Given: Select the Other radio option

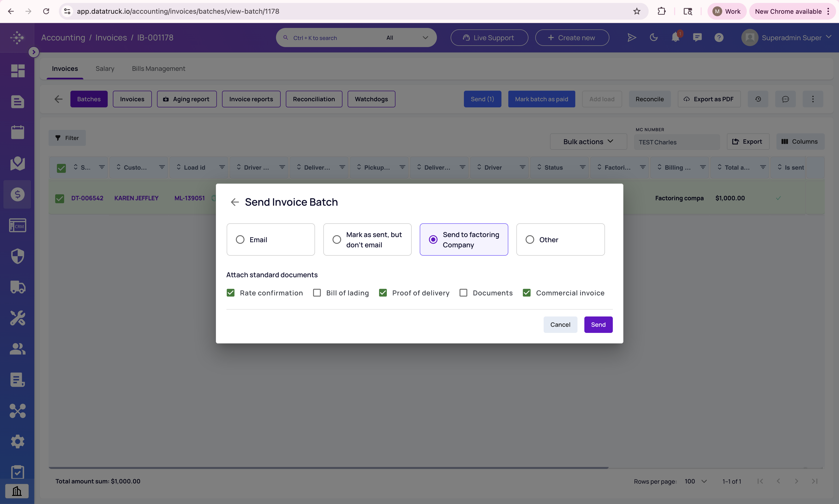Looking at the screenshot, I should (x=560, y=239).
